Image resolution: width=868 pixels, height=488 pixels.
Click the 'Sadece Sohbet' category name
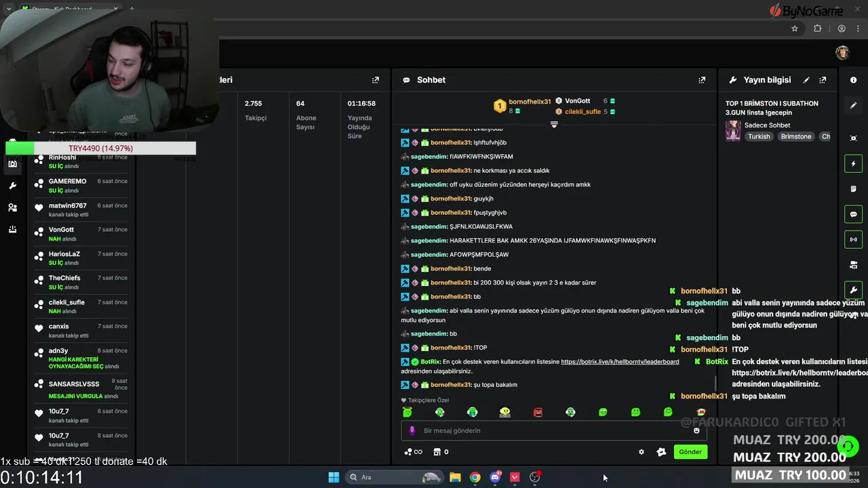pyautogui.click(x=767, y=125)
